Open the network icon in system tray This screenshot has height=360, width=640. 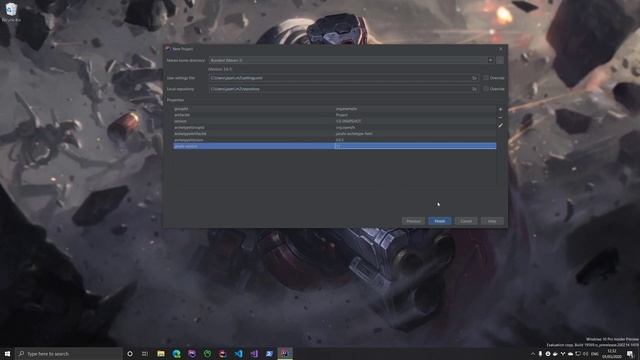pos(578,354)
